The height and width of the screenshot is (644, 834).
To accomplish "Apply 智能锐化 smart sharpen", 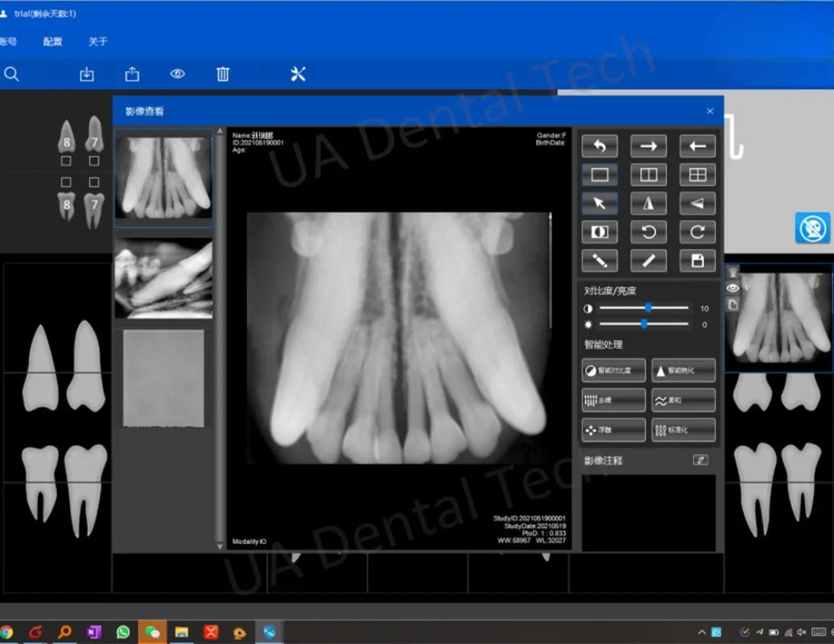I will pos(683,370).
